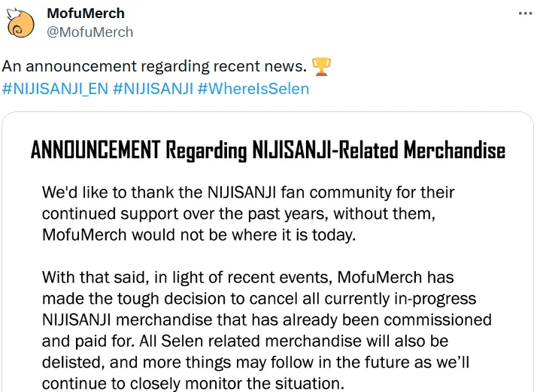This screenshot has width=540, height=392.
Task: Follow the #NIJISANJI hashtag link
Action: 153,89
